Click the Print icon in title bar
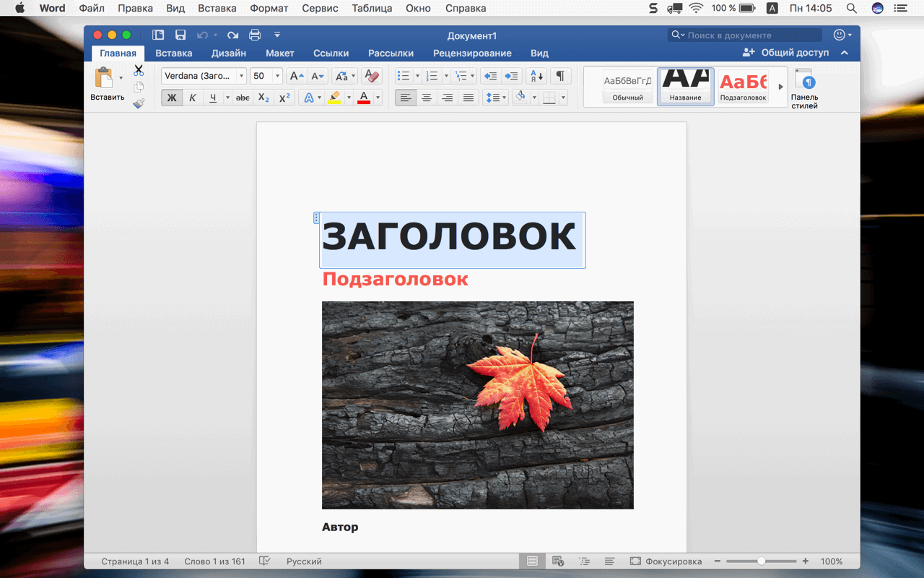The height and width of the screenshot is (578, 924). coord(255,35)
